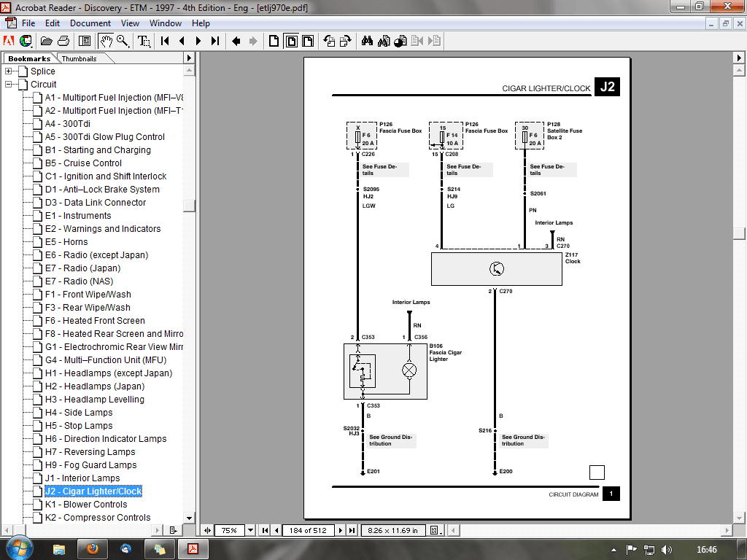The width and height of the screenshot is (747, 560).
Task: Click the document vertical scrollbar thumb
Action: coord(739,233)
